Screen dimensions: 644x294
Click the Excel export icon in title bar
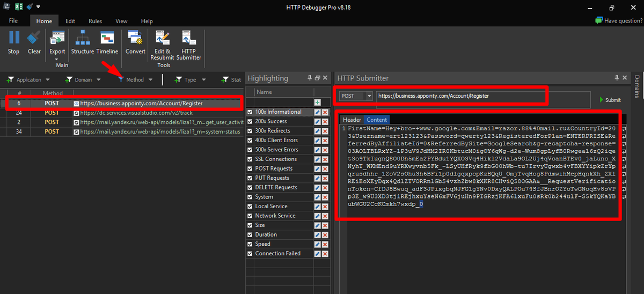pyautogui.click(x=18, y=6)
